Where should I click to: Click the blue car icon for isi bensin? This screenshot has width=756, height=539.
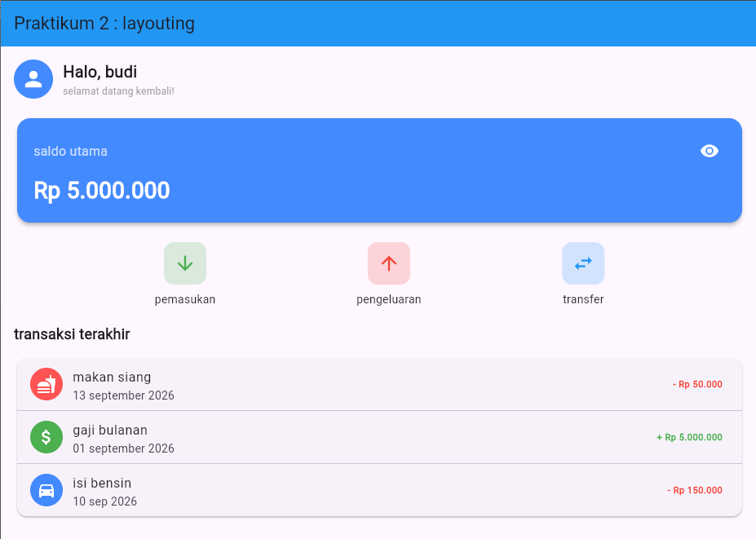pos(46,490)
